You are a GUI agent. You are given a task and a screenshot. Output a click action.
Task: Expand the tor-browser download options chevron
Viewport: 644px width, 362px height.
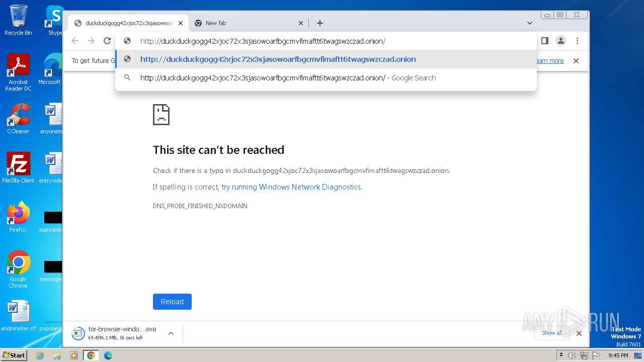click(x=171, y=333)
